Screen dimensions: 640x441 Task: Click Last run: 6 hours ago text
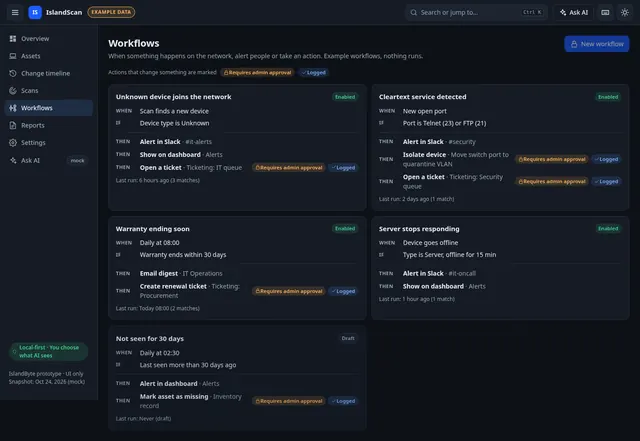(158, 180)
